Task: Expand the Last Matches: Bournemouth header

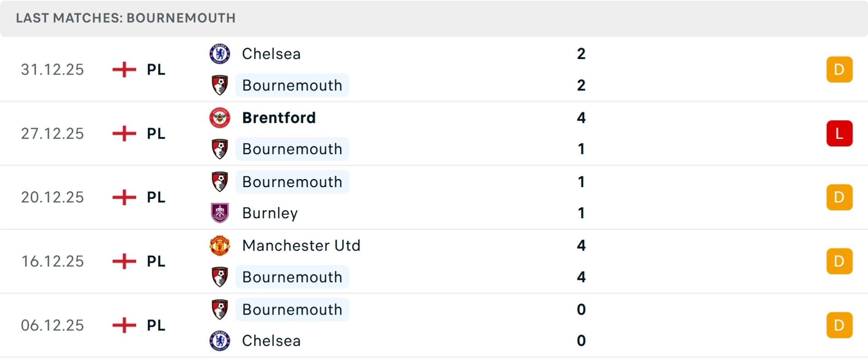Action: [x=125, y=18]
